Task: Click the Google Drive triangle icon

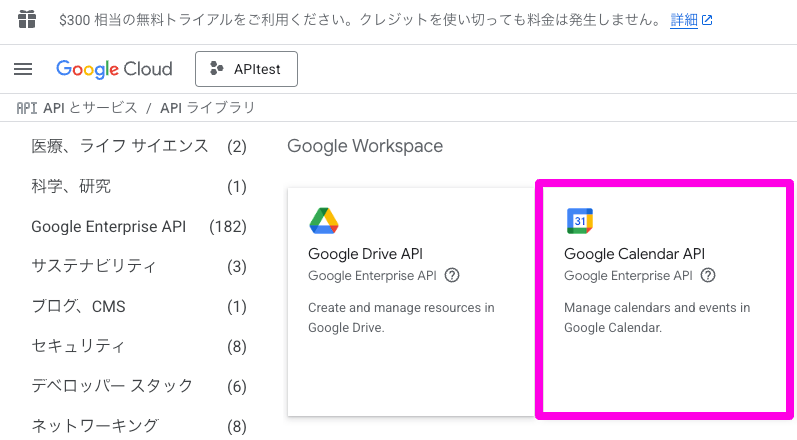Action: click(x=324, y=221)
